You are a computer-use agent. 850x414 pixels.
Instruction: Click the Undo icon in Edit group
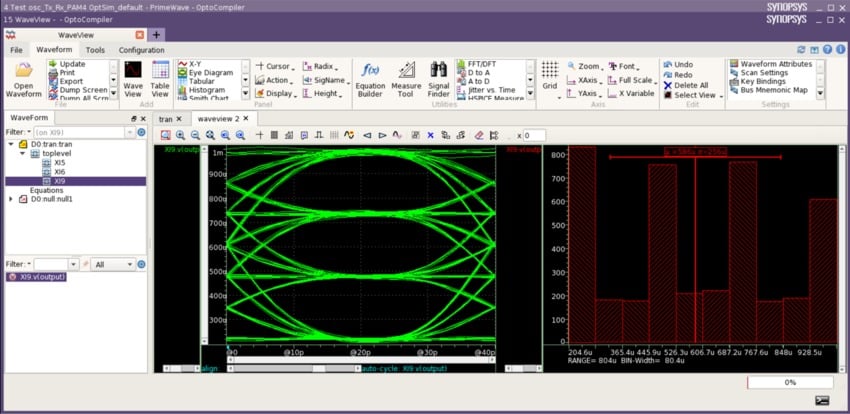click(x=666, y=64)
